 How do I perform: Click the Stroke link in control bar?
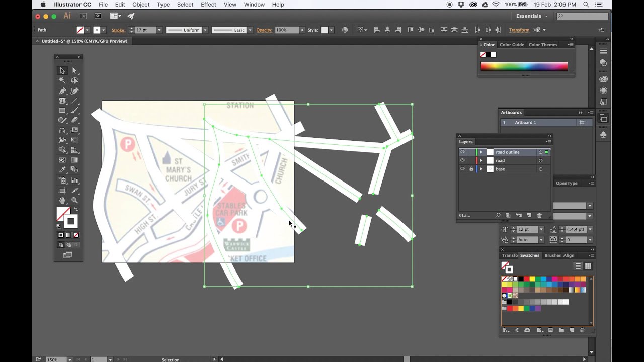118,30
